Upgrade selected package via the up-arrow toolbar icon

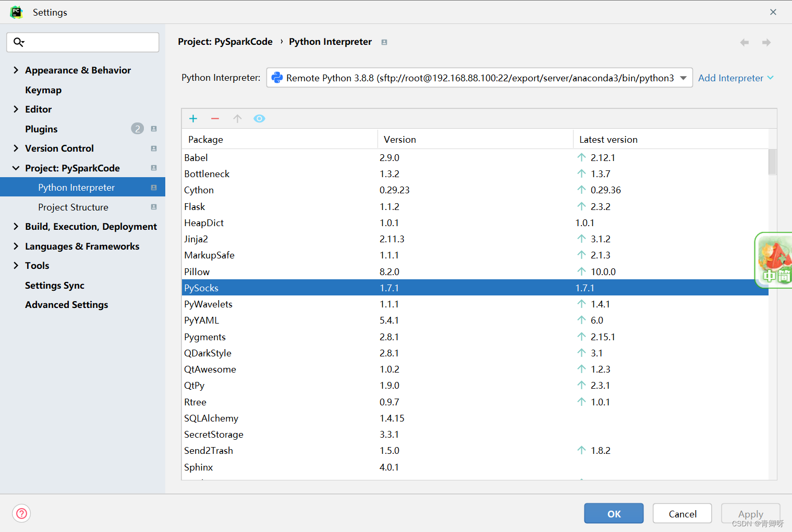(x=237, y=118)
